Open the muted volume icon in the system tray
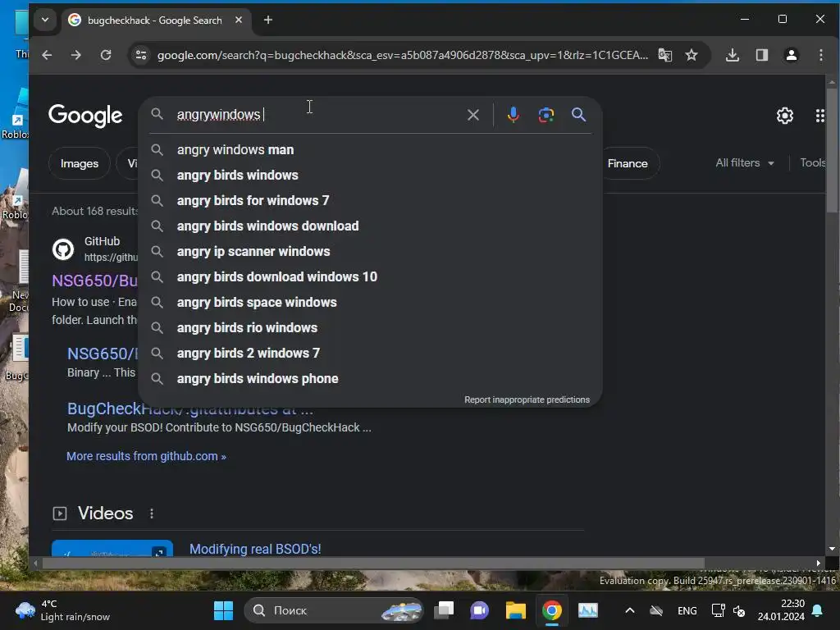This screenshot has height=630, width=840. [x=739, y=610]
